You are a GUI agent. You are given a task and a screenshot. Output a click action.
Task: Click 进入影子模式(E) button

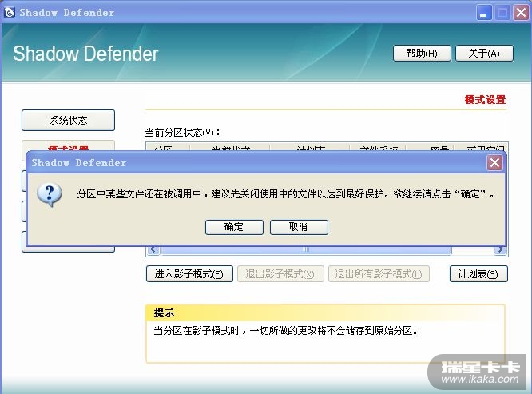pos(189,273)
